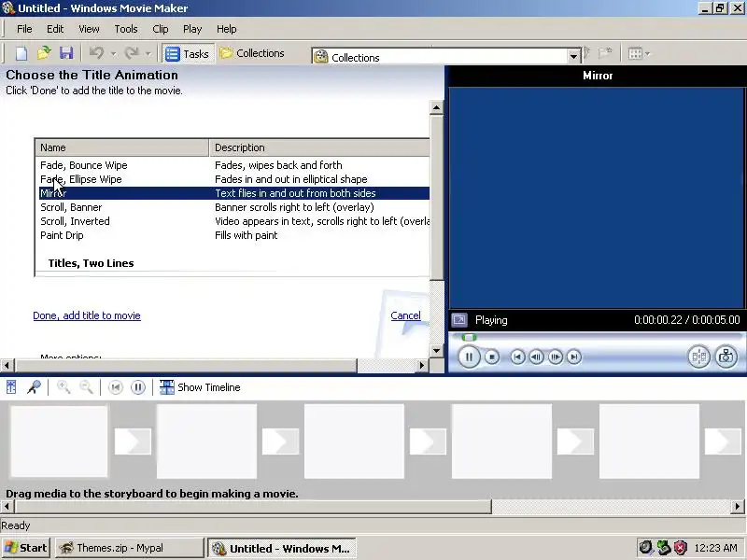747x560 pixels.
Task: Create a new project with the blank-page icon
Action: (21, 53)
